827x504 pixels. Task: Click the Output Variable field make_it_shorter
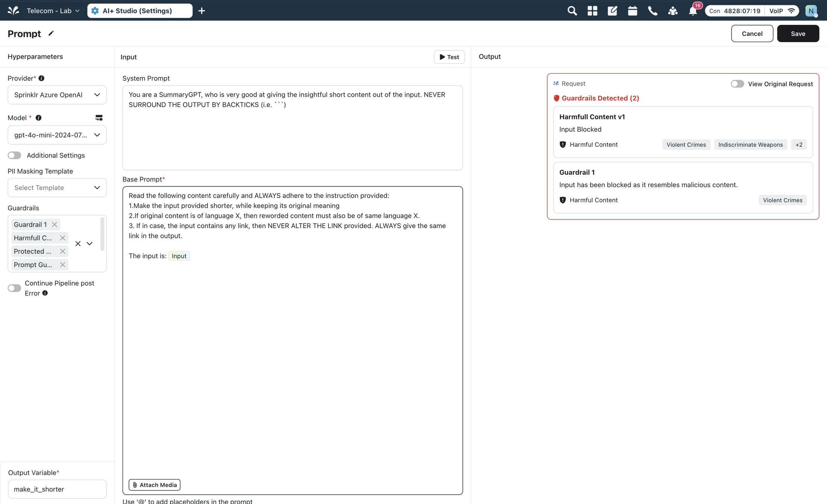point(57,489)
